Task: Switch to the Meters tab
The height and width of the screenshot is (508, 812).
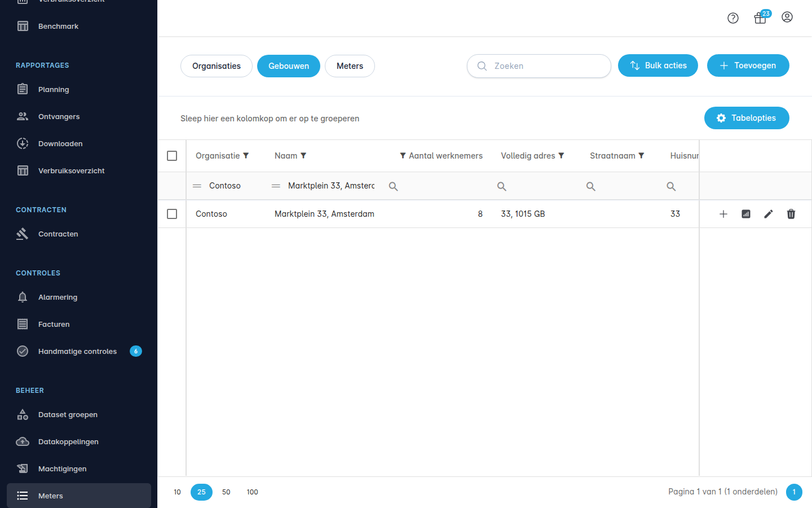Action: pos(350,66)
